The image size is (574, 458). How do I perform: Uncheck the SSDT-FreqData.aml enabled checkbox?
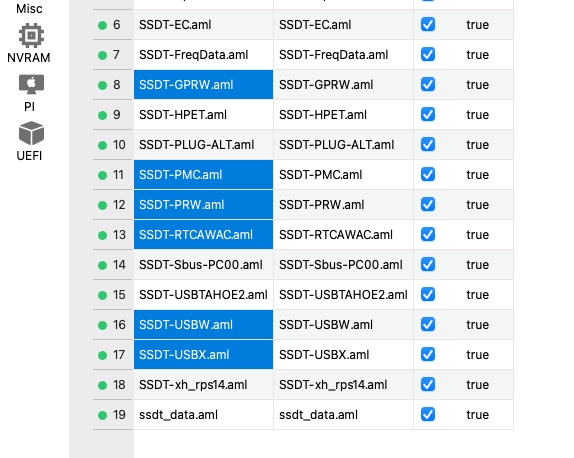428,55
